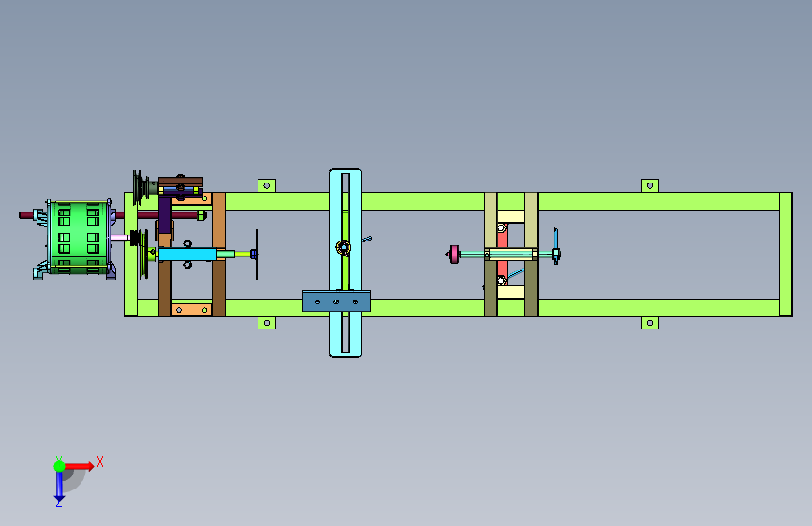Screen dimensions: 812x526
Task: Select the right end bar of the green frame
Action: coord(786,255)
